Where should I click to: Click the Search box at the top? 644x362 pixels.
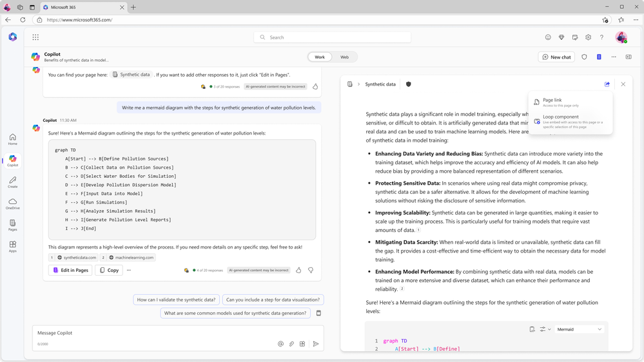point(332,37)
